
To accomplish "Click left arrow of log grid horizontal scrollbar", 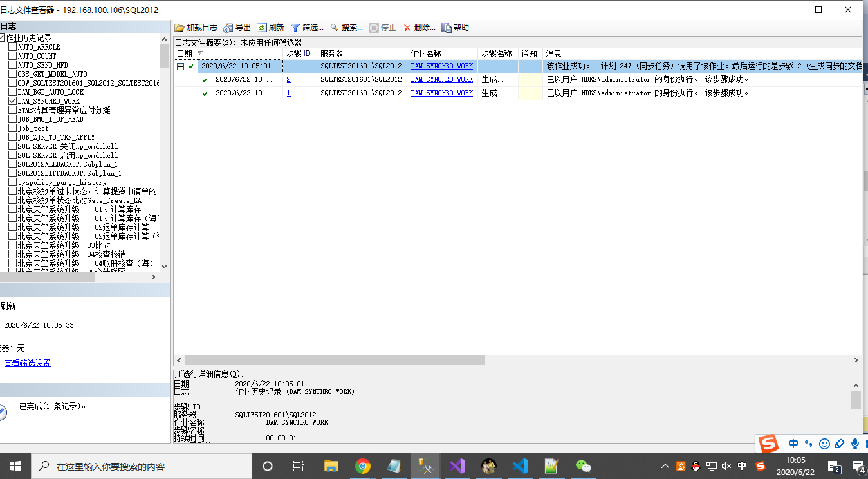I will (179, 361).
